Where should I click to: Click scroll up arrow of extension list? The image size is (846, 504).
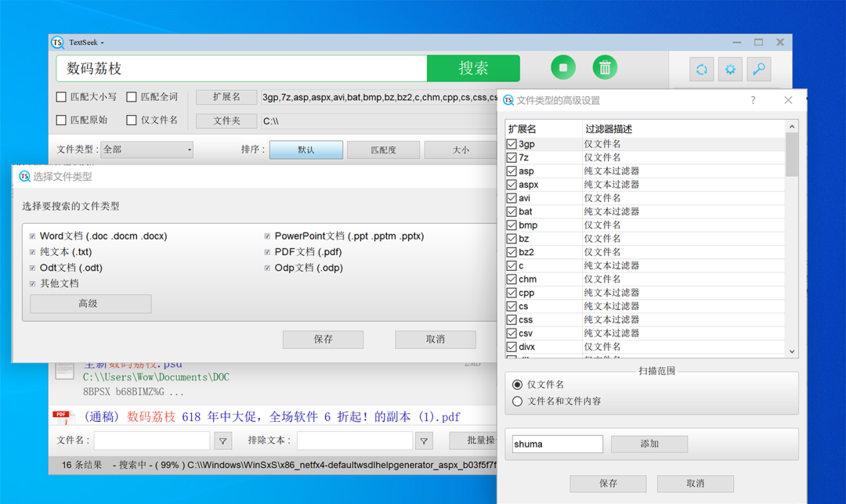click(791, 127)
